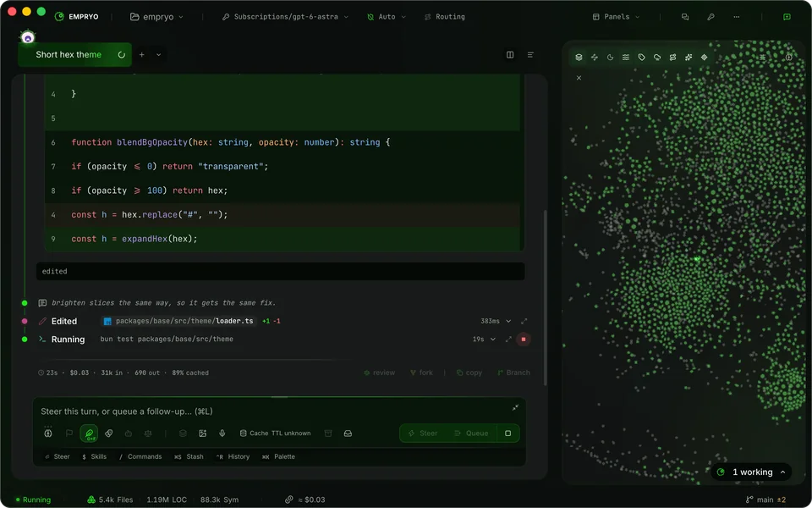Click the Steer send button
This screenshot has width=812, height=508.
pyautogui.click(x=423, y=433)
